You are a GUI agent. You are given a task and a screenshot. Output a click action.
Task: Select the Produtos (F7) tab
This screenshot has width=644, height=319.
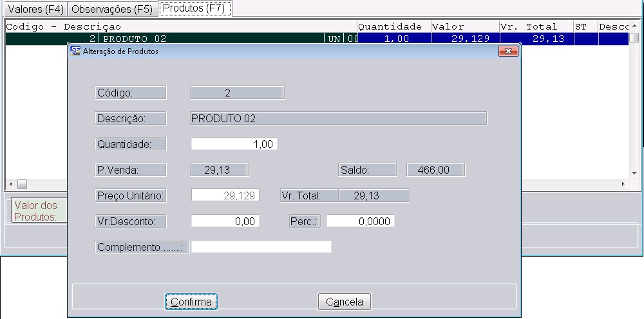194,8
